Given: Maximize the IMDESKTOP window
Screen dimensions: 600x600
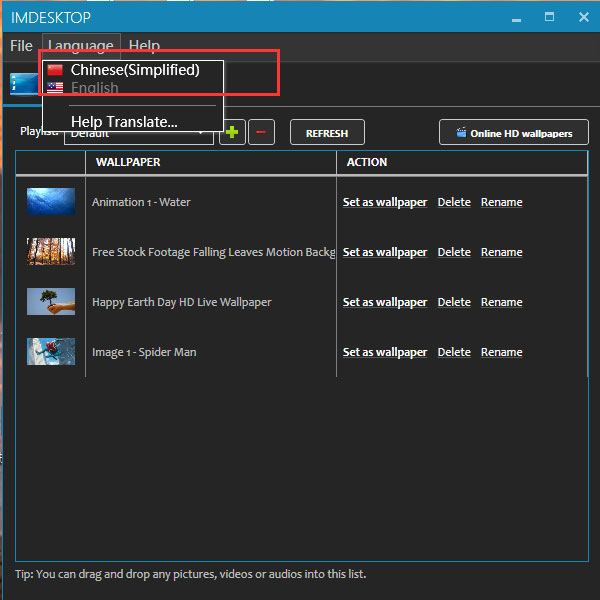Looking at the screenshot, I should click(549, 17).
